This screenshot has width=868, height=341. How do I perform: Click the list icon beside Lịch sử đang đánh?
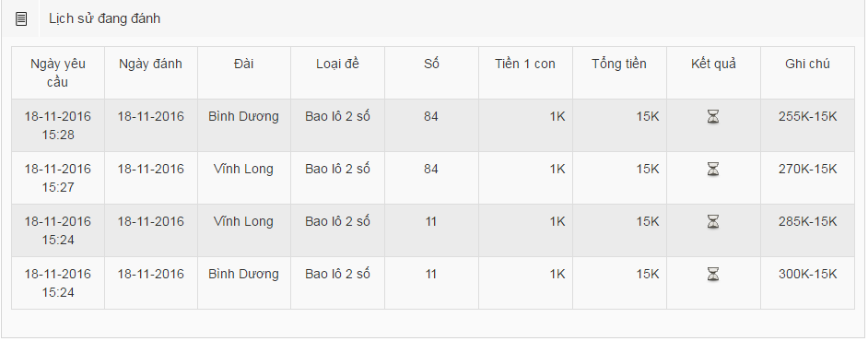point(21,18)
